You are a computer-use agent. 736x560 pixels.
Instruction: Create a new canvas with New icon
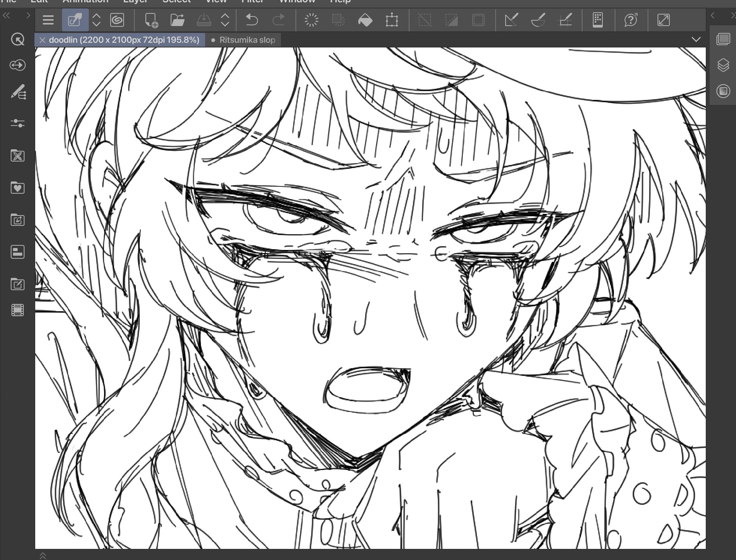151,20
